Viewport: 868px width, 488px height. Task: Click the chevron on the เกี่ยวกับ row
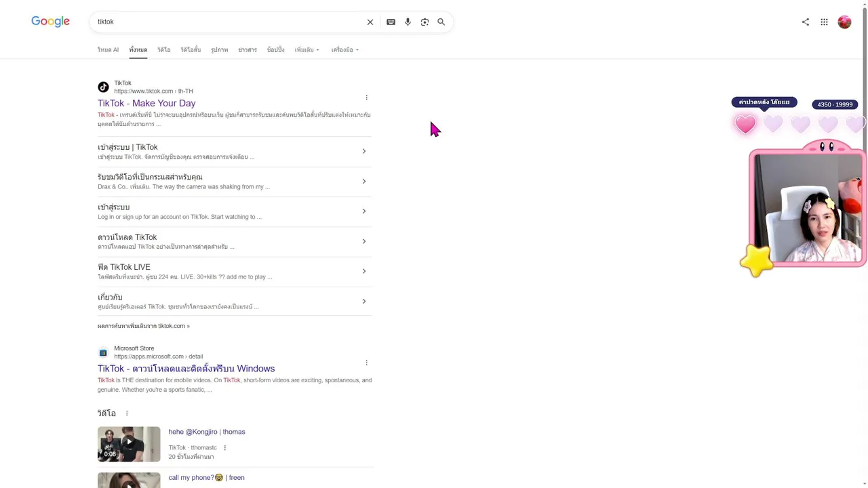coord(363,301)
